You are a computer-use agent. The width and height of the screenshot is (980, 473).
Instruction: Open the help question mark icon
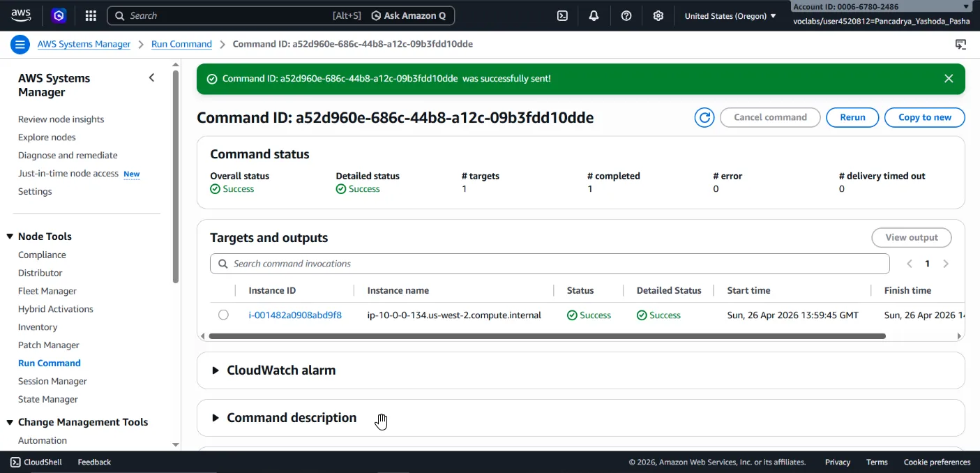[626, 15]
